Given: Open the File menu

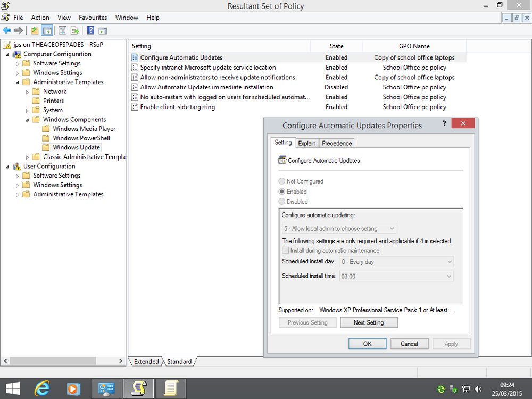Looking at the screenshot, I should pyautogui.click(x=18, y=18).
